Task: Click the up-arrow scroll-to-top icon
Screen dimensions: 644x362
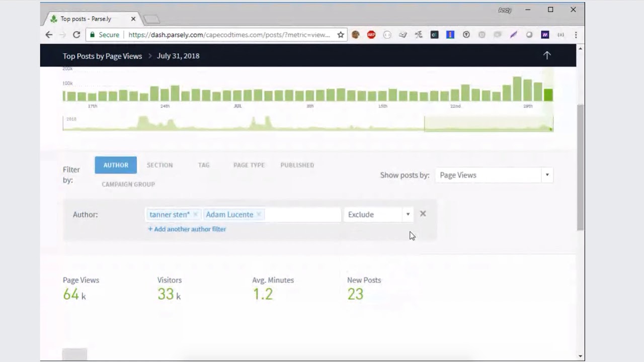Action: [x=547, y=55]
